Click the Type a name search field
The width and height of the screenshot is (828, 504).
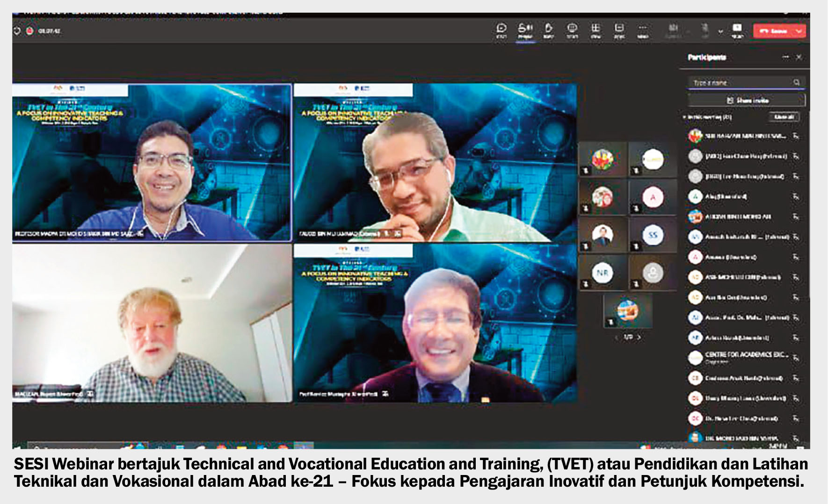coord(739,83)
